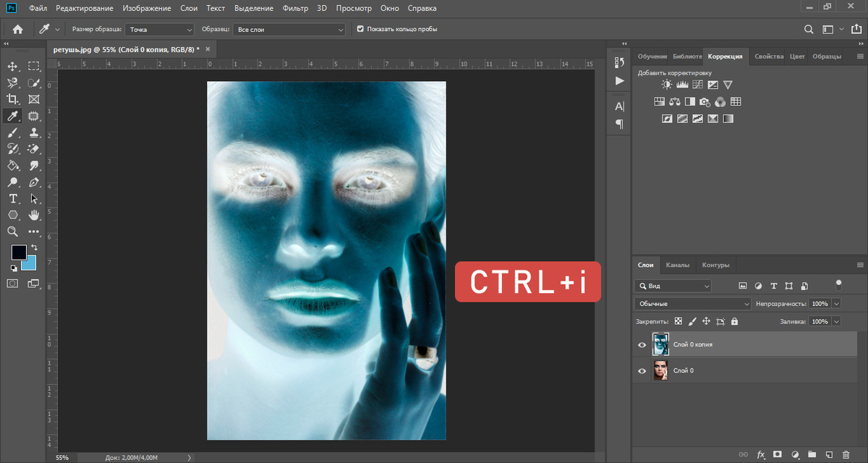Screen dimensions: 868x463
Task: Reset default foreground/background colors
Action: click(13, 268)
